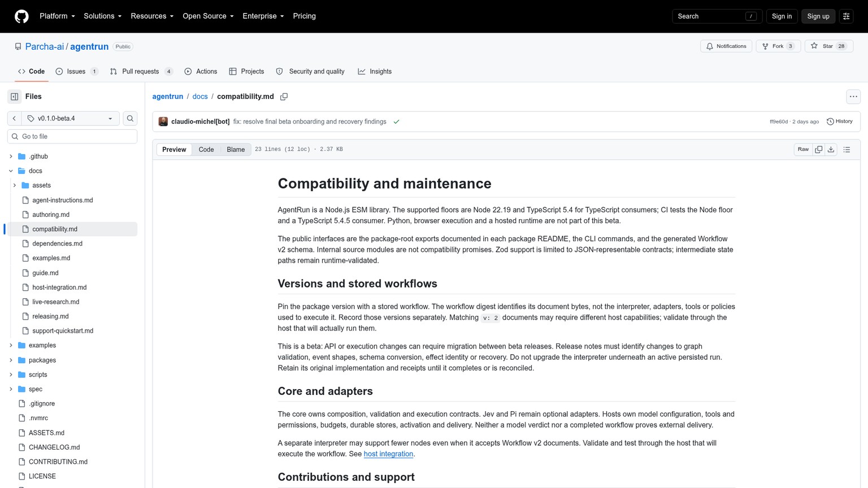
Task: Open agent-instructions.md in file tree
Action: point(62,201)
